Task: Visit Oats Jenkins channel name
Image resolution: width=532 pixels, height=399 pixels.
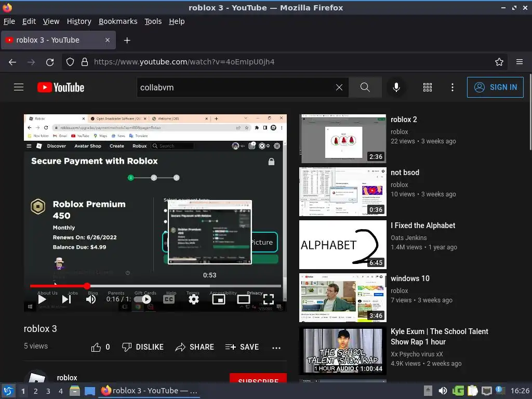Action: click(408, 238)
